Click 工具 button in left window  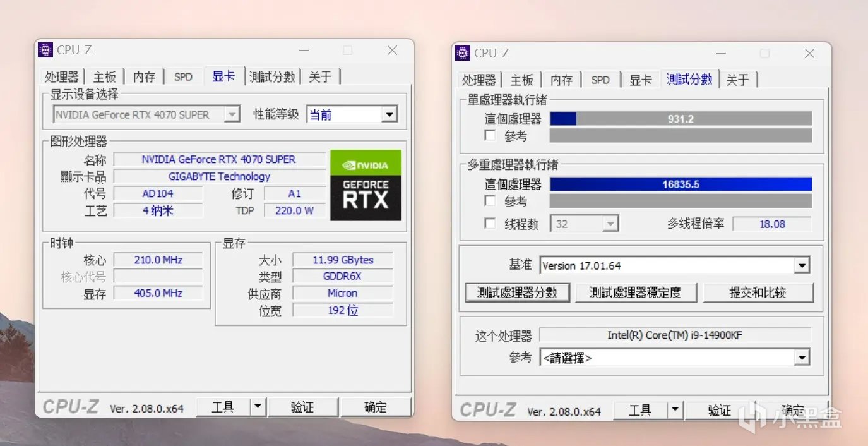point(223,407)
